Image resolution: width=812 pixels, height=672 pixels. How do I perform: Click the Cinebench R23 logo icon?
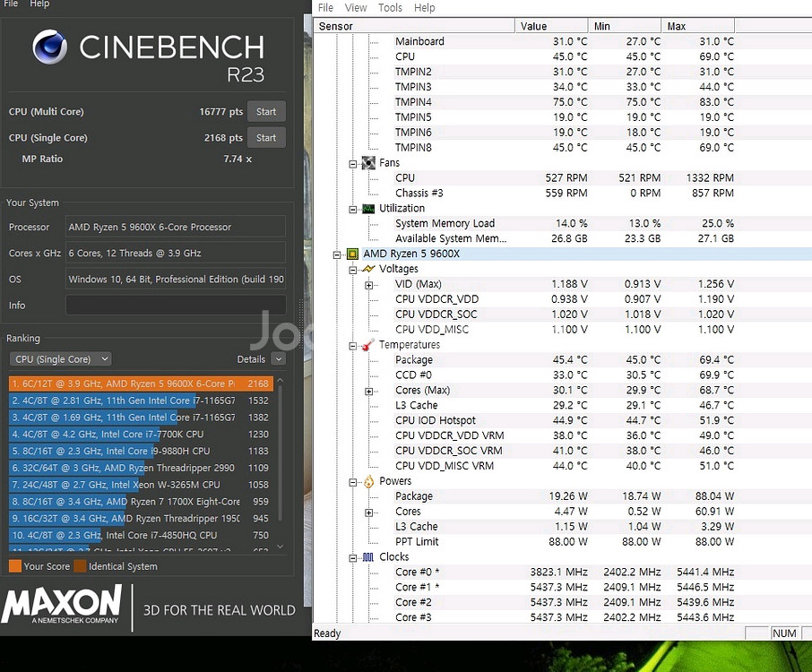(x=51, y=46)
